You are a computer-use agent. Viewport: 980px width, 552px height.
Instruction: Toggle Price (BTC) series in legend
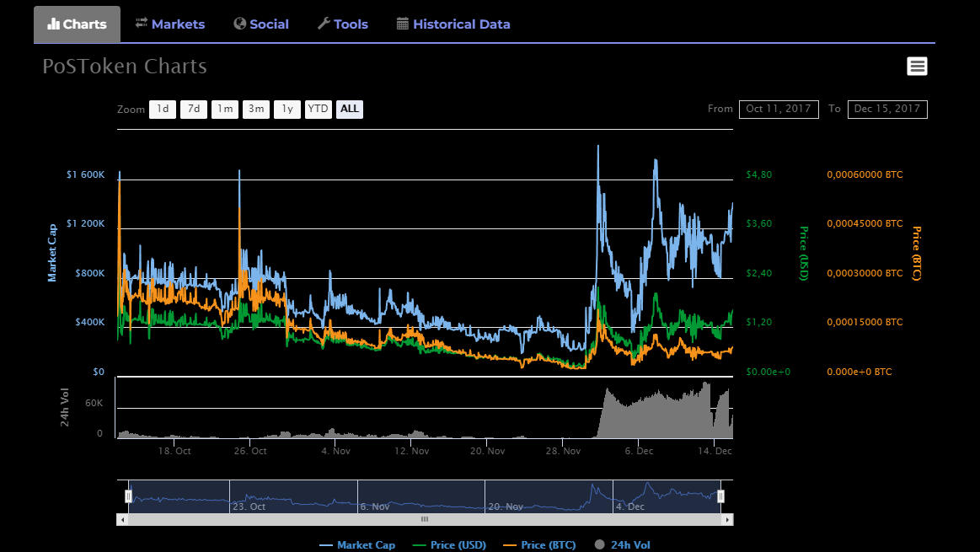539,545
